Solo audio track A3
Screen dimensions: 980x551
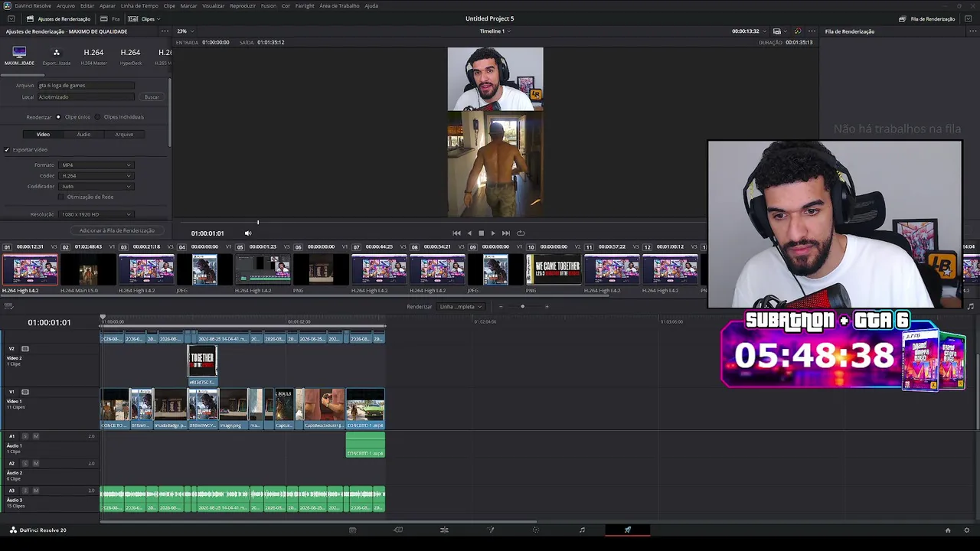(25, 491)
